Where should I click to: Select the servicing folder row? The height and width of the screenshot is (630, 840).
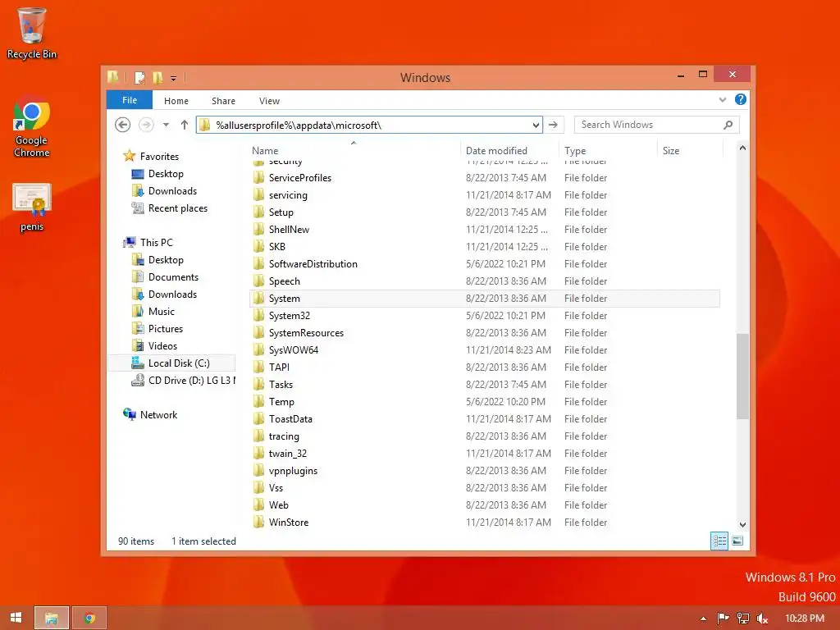pos(484,195)
